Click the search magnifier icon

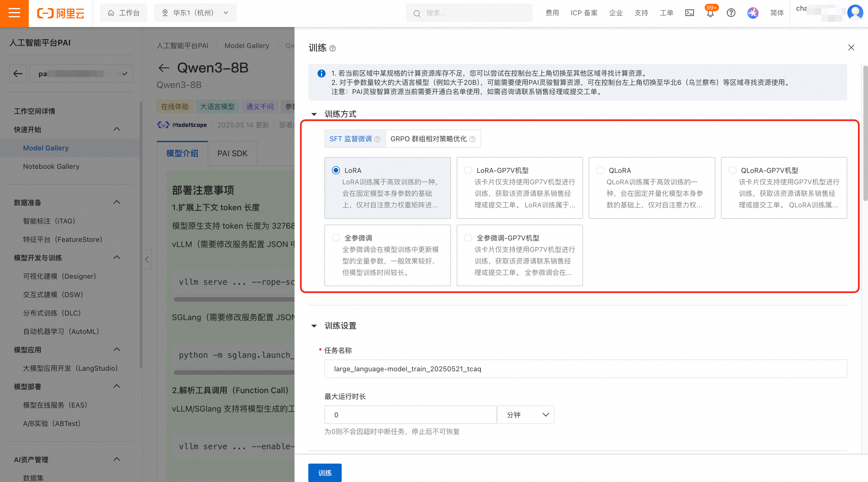click(x=417, y=13)
